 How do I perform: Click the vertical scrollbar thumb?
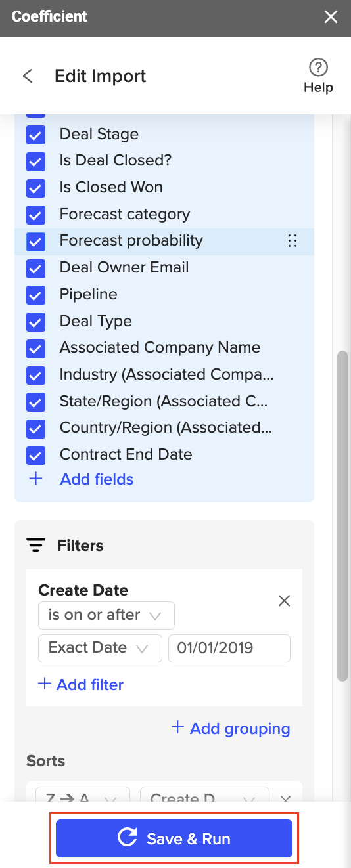tap(342, 515)
